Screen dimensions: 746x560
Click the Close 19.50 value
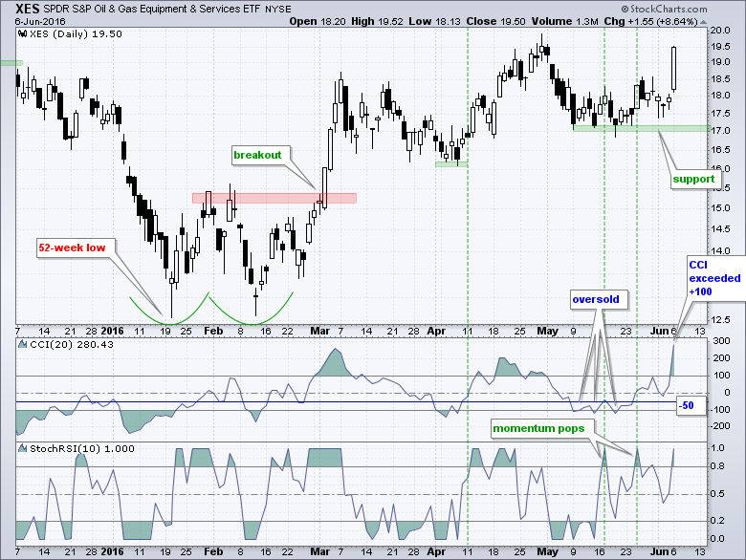click(x=496, y=21)
